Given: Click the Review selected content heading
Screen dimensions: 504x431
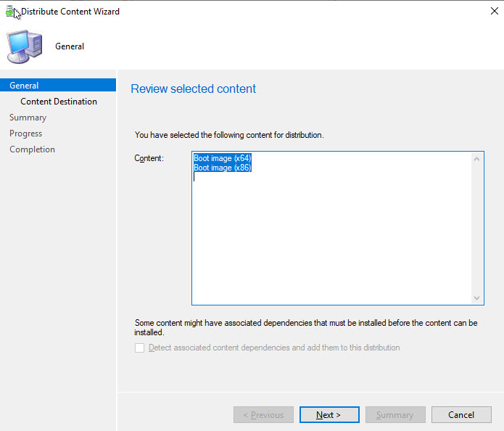Looking at the screenshot, I should (x=193, y=89).
